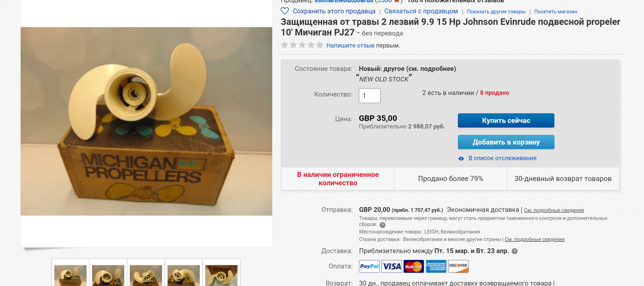The height and width of the screenshot is (286, 644).
Task: Click the Discover card icon
Action: [458, 266]
